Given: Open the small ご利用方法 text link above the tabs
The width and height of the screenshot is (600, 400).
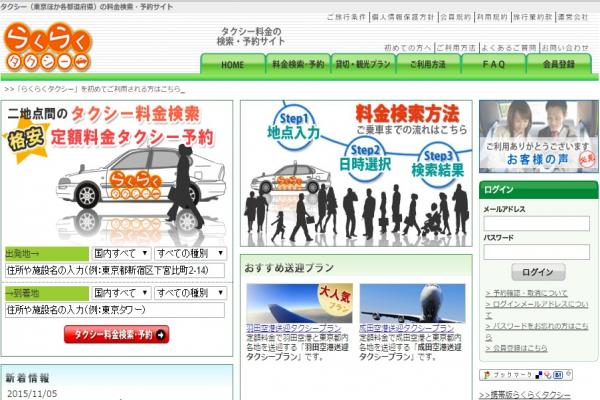Looking at the screenshot, I should click(456, 48).
